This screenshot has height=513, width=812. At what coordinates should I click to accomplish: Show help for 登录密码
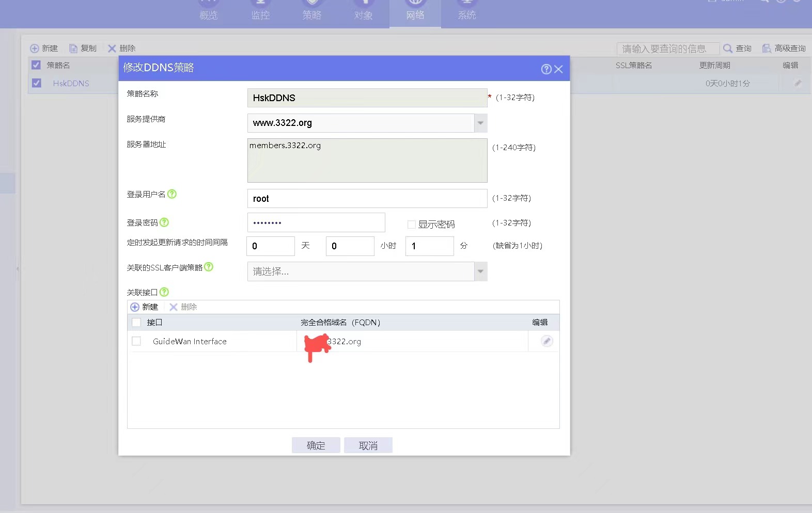pyautogui.click(x=164, y=222)
